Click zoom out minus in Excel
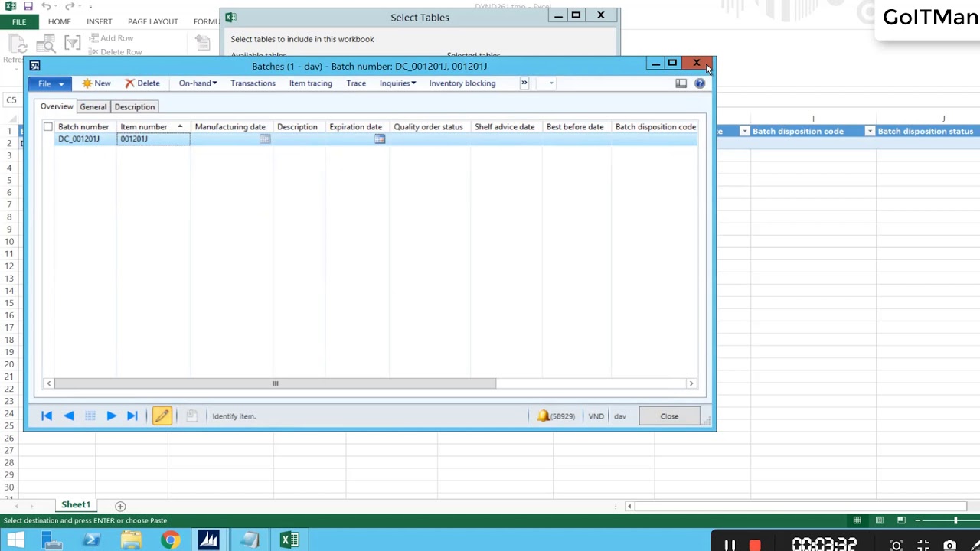The image size is (980, 551). point(917,520)
